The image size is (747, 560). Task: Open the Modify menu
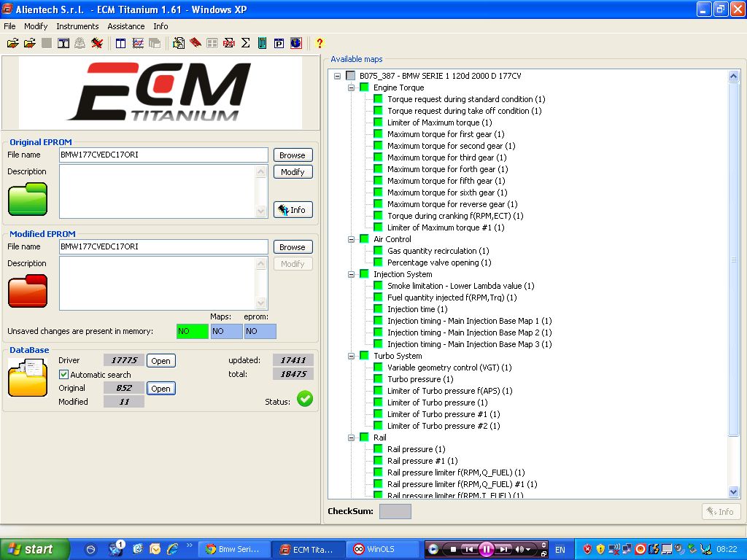36,26
